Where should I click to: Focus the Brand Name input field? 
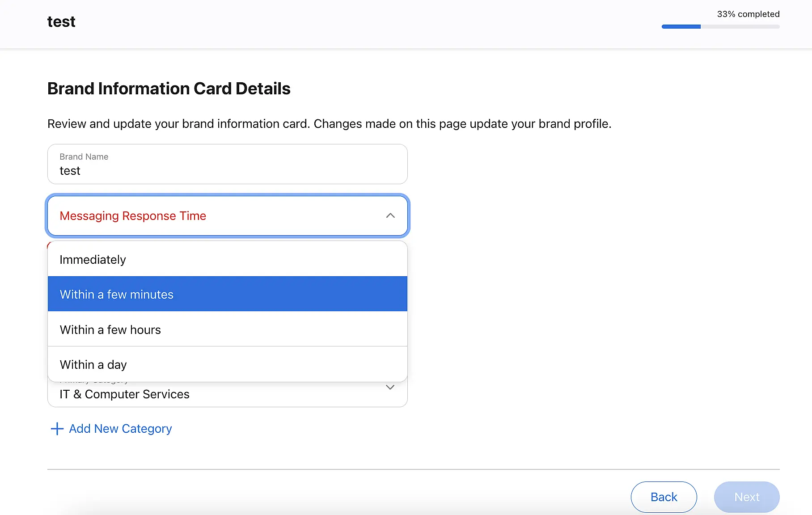coord(227,170)
